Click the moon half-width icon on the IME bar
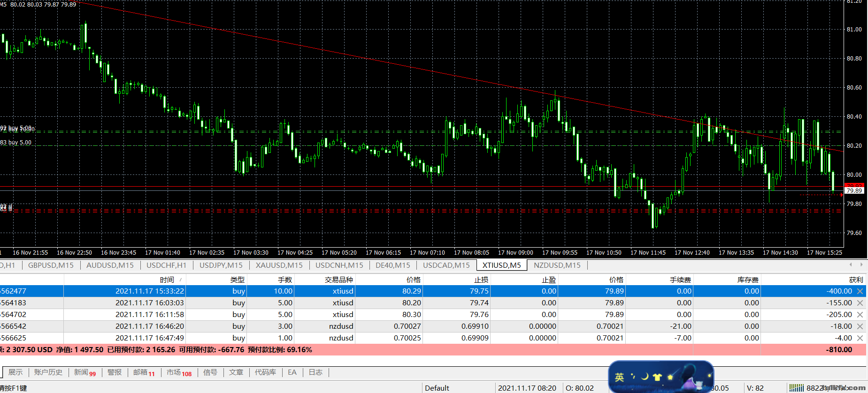The height and width of the screenshot is (393, 868). (645, 377)
